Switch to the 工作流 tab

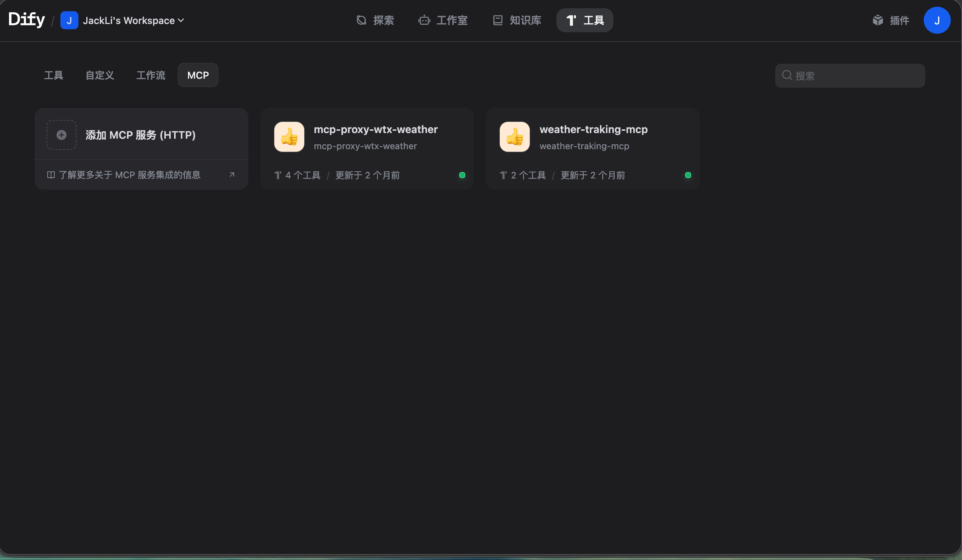click(x=151, y=75)
